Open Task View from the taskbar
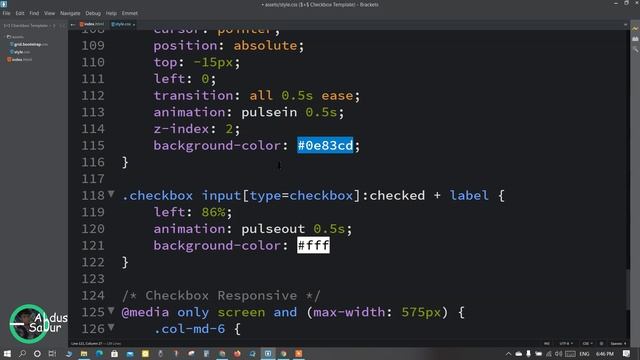640x360 pixels. tap(52, 353)
